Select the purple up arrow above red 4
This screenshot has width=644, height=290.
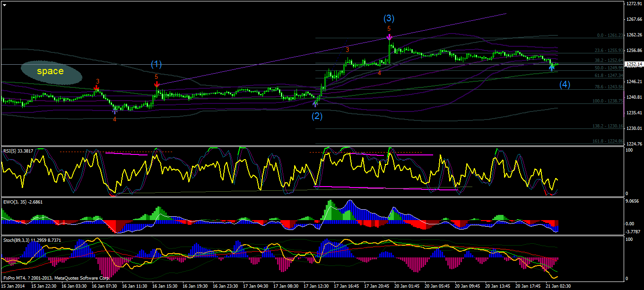[115, 111]
